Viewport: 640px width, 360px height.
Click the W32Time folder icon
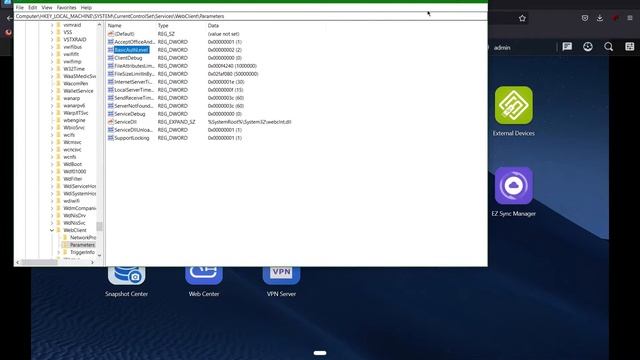59,69
